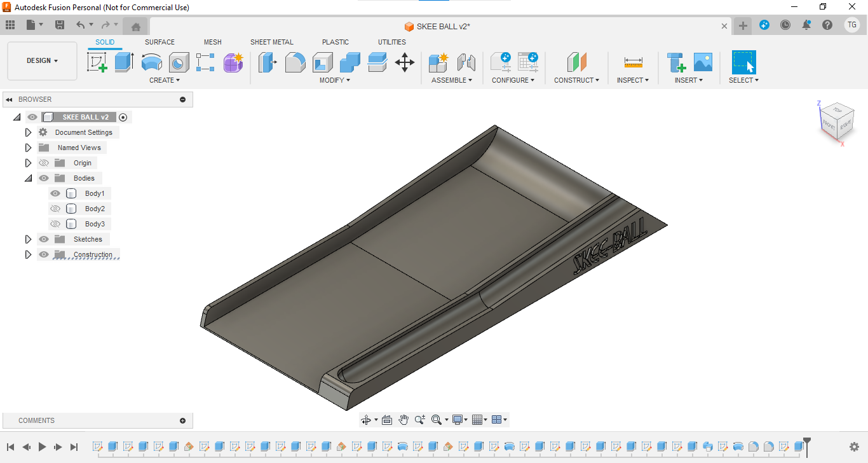Open a new design tab with plus
The height and width of the screenshot is (463, 868).
click(x=743, y=25)
